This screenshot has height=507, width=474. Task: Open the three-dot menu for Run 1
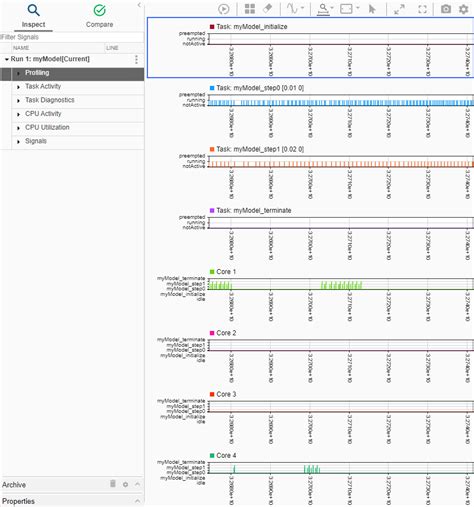click(136, 60)
